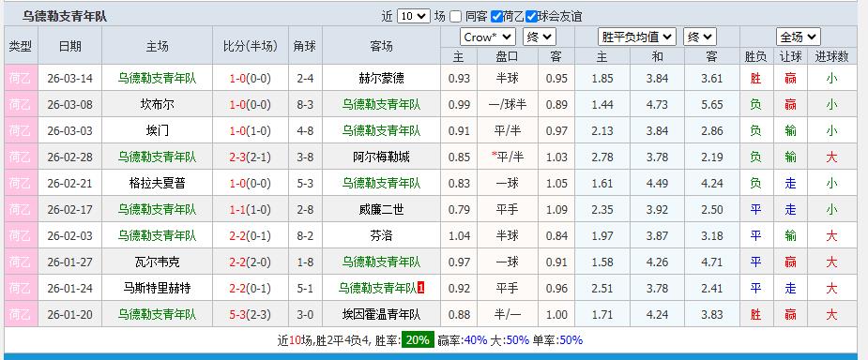Viewport: 868px width, 360px height.
Task: Click 埃因霍温青年队 team link
Action: point(381,315)
